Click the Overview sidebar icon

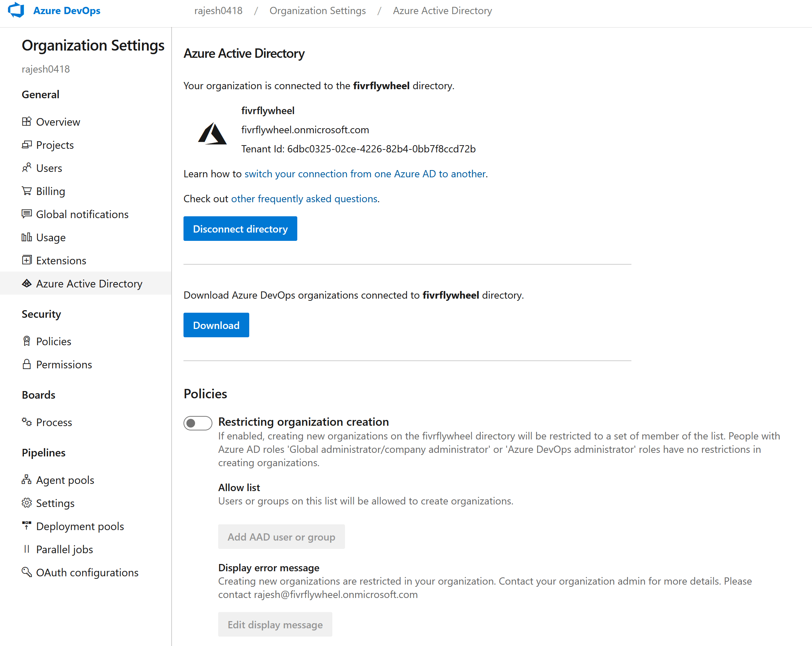tap(26, 122)
